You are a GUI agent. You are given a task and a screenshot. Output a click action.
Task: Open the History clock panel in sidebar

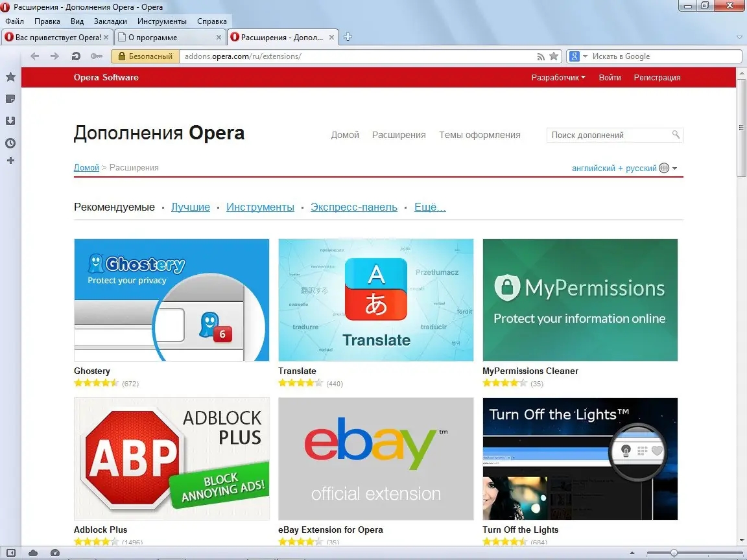[x=10, y=143]
